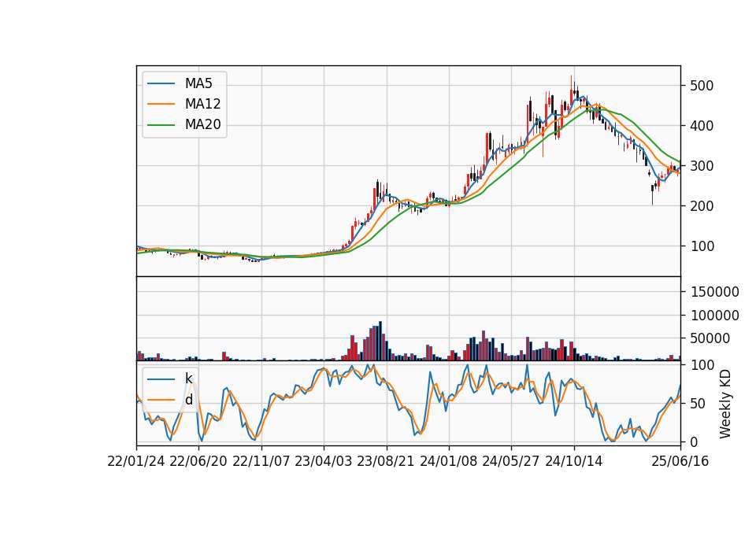
Task: Click the 300 price axis label
Action: coord(702,166)
